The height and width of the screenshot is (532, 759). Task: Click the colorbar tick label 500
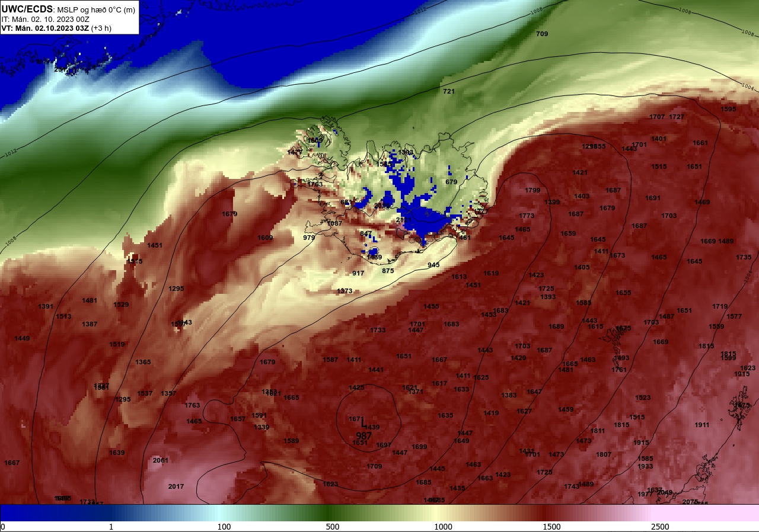[x=333, y=527]
